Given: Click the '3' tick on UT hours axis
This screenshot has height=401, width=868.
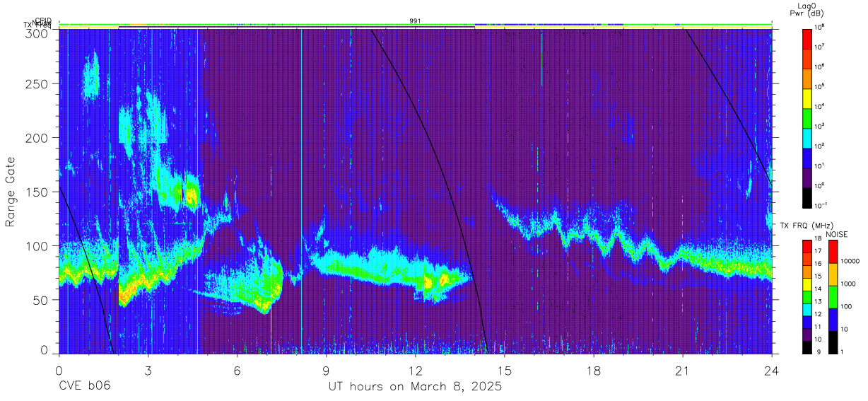Looking at the screenshot, I should (148, 370).
